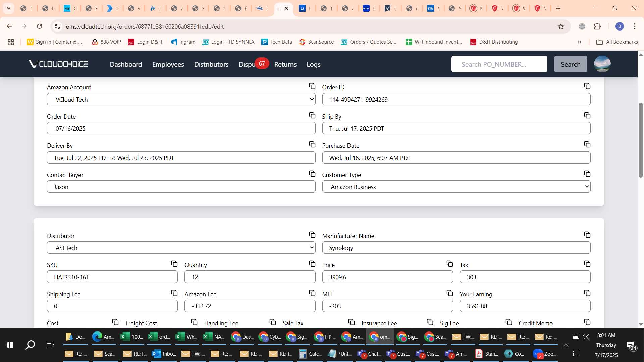The height and width of the screenshot is (362, 644).
Task: Click the Search button
Action: click(x=571, y=64)
